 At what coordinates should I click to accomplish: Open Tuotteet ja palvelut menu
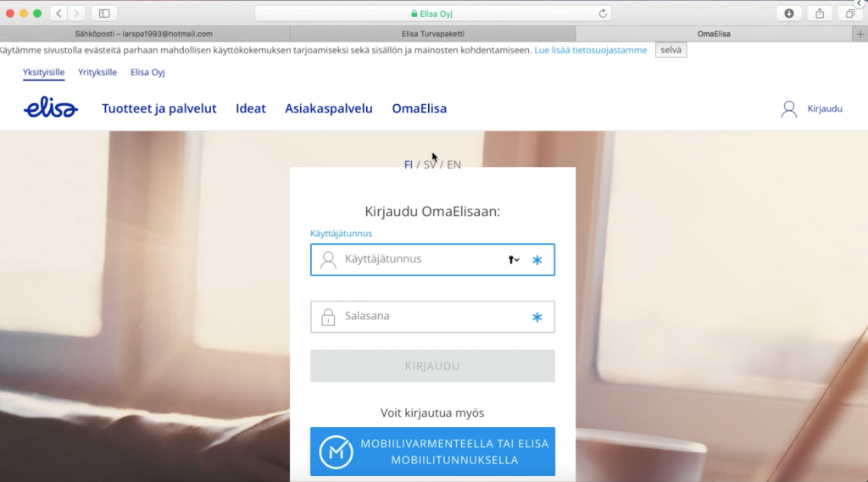click(x=159, y=108)
